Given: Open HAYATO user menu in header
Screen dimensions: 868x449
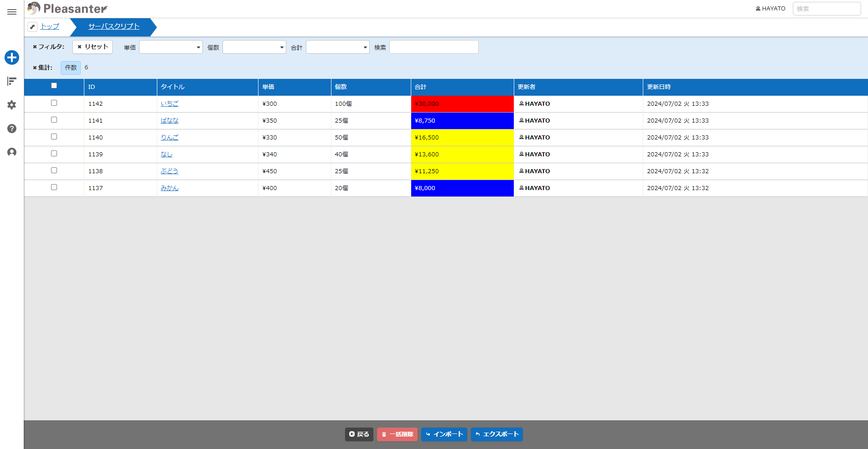Looking at the screenshot, I should click(x=770, y=9).
